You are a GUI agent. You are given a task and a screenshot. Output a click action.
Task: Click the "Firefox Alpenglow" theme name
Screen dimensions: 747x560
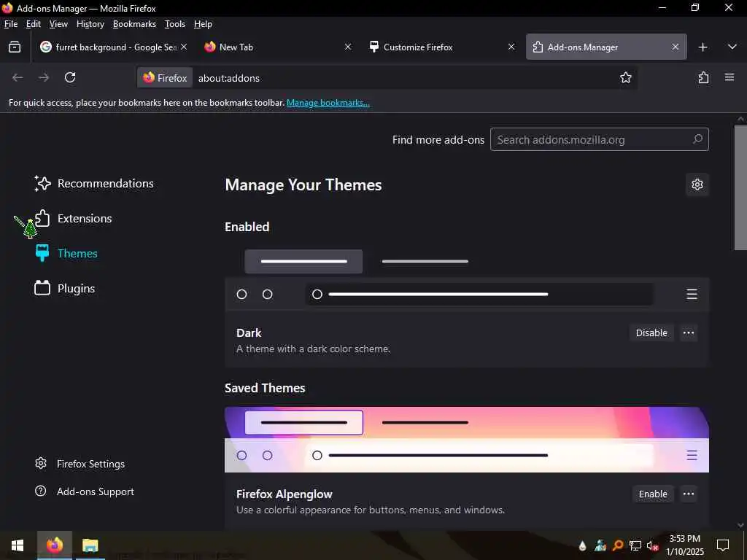coord(284,494)
